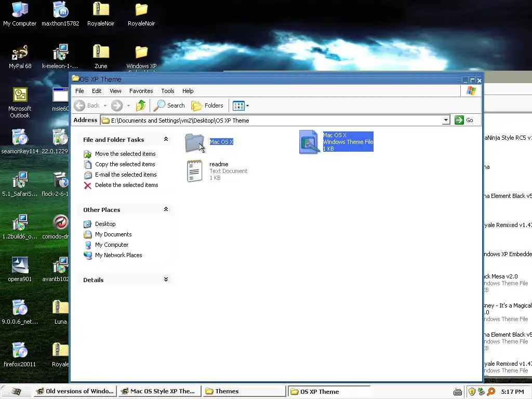Toggle the Folders pane

pyautogui.click(x=207, y=105)
